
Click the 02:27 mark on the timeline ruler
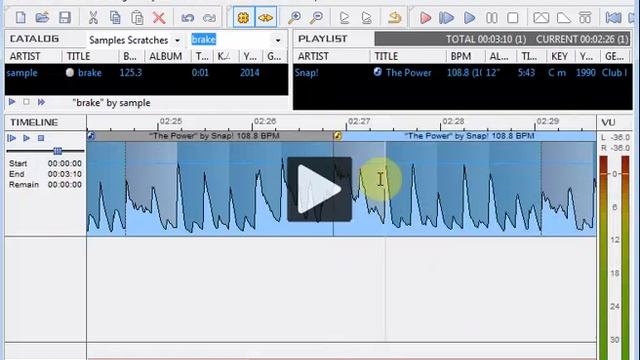coord(359,121)
